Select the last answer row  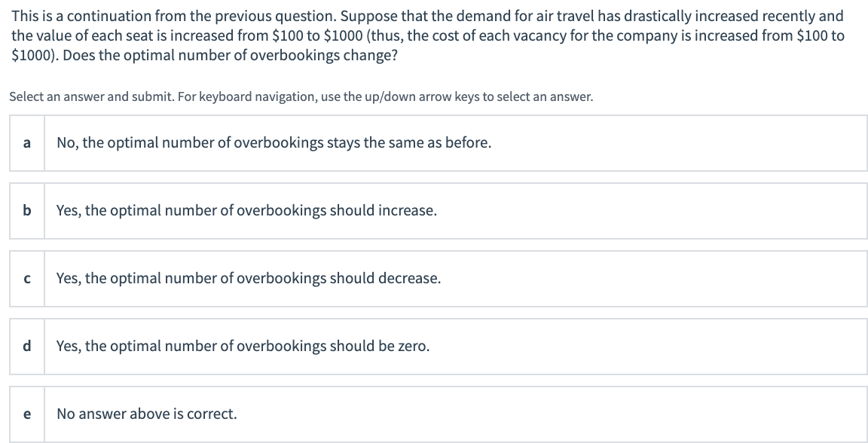[433, 413]
